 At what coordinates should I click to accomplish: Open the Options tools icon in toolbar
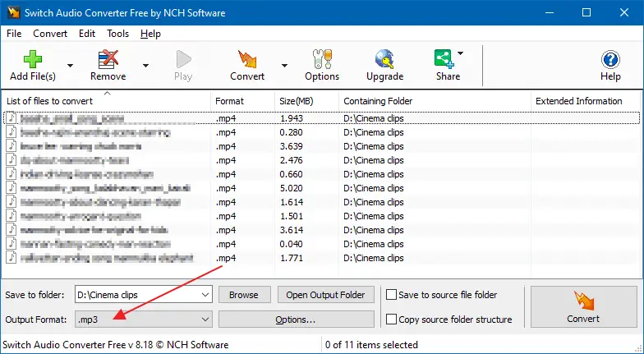322,59
